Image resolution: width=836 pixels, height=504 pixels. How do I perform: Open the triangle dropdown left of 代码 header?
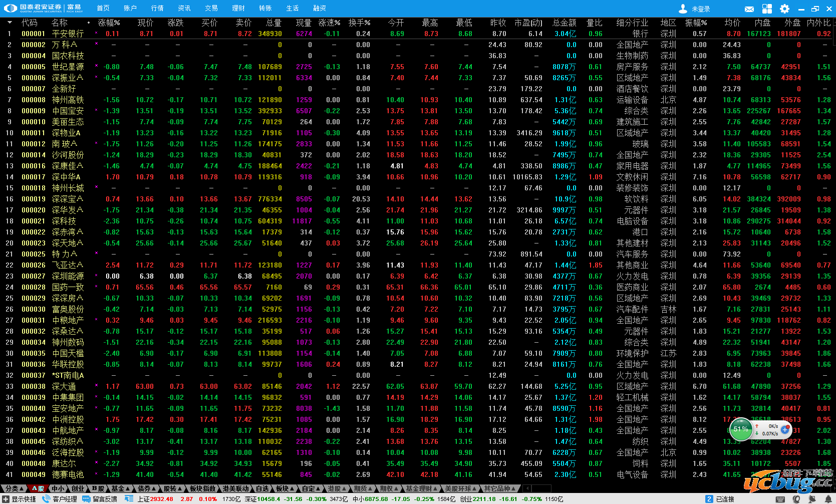point(9,23)
